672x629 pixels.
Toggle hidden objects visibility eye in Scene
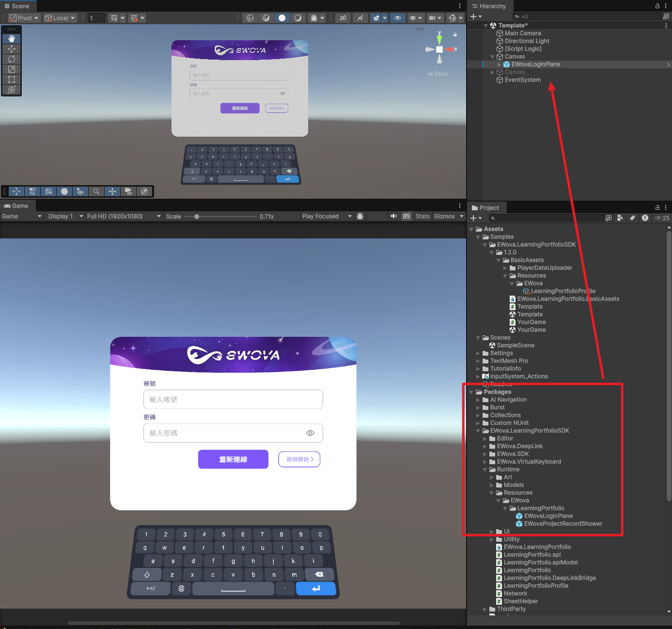coord(398,18)
